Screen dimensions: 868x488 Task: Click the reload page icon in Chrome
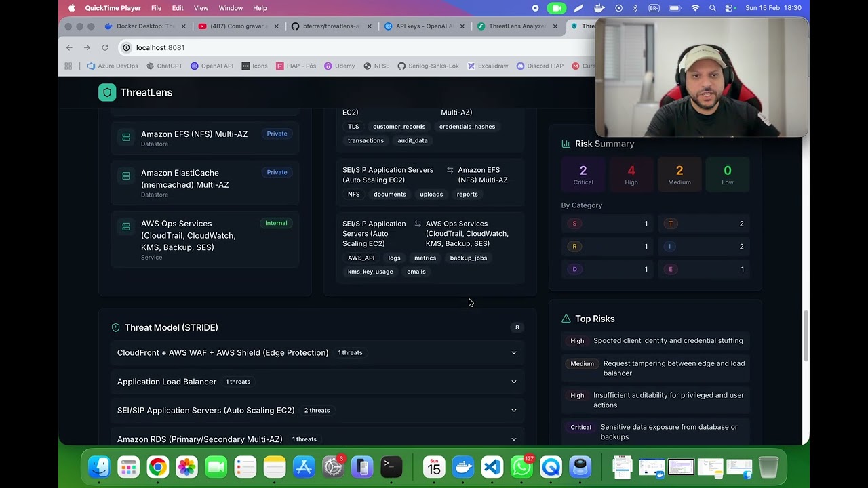point(105,47)
